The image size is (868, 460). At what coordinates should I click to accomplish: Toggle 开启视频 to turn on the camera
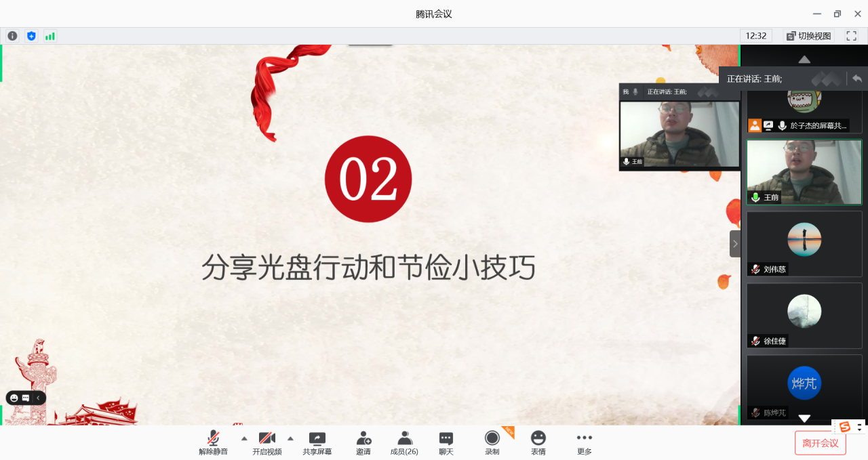[x=267, y=443]
